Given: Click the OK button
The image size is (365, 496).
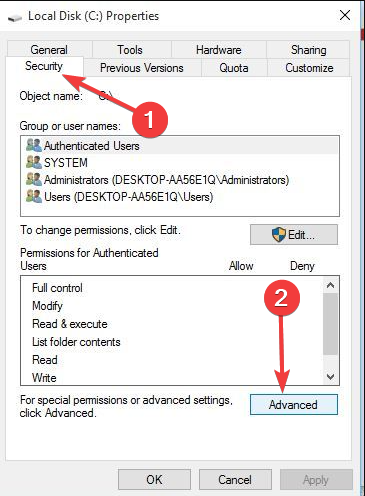Looking at the screenshot, I should [154, 480].
